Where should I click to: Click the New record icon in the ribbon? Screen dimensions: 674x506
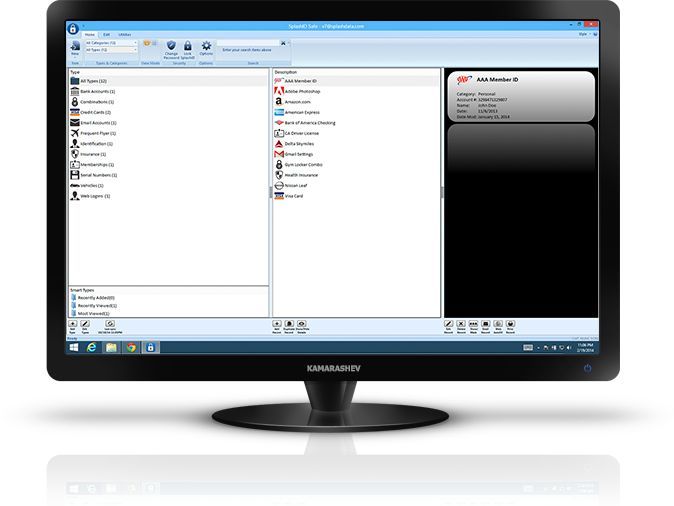point(75,45)
